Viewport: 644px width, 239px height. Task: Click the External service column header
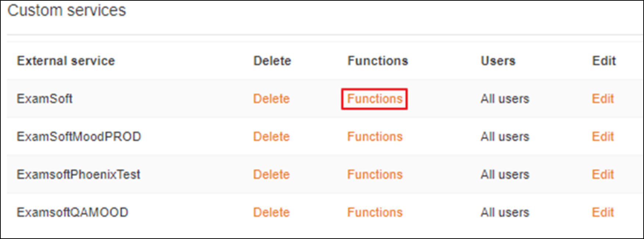(x=66, y=61)
